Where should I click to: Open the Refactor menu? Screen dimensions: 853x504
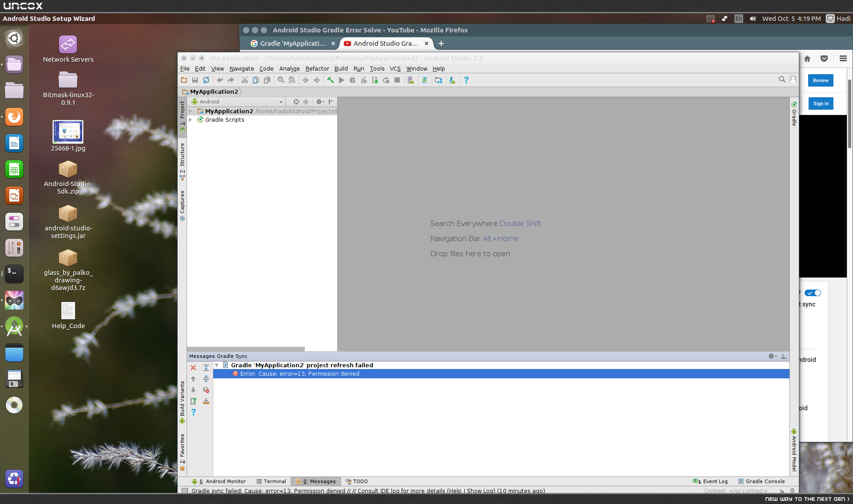[x=317, y=69]
